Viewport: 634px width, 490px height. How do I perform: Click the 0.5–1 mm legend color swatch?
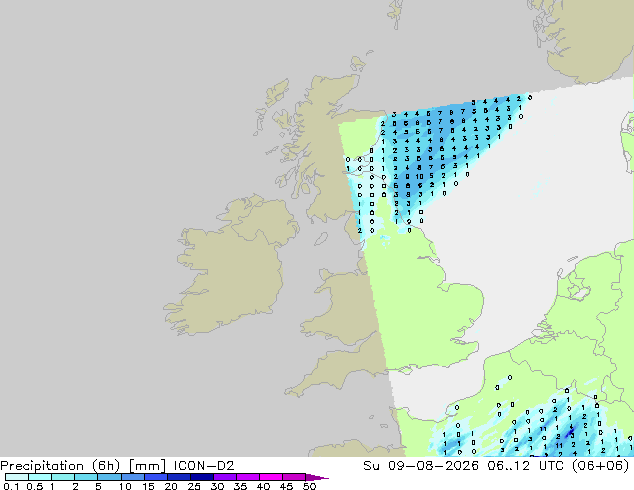pyautogui.click(x=40, y=477)
